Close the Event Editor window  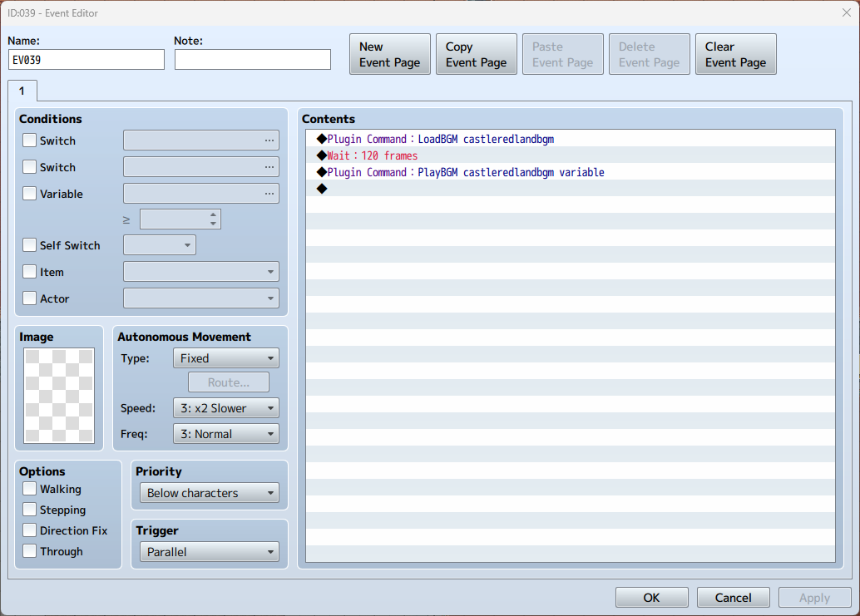pos(847,12)
